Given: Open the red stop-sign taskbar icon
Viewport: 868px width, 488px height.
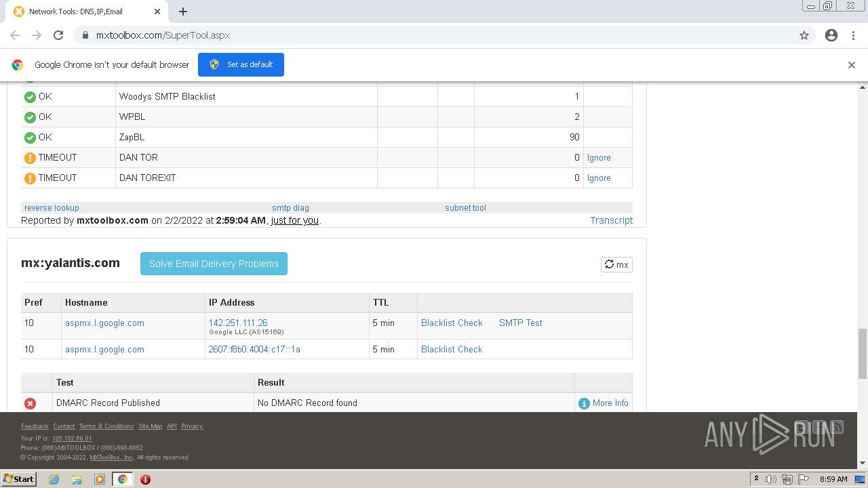Looking at the screenshot, I should 145,479.
